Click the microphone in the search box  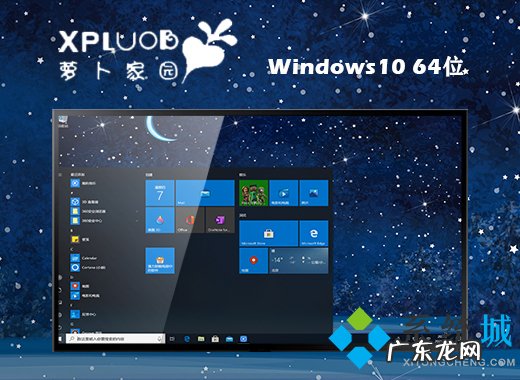pos(160,339)
